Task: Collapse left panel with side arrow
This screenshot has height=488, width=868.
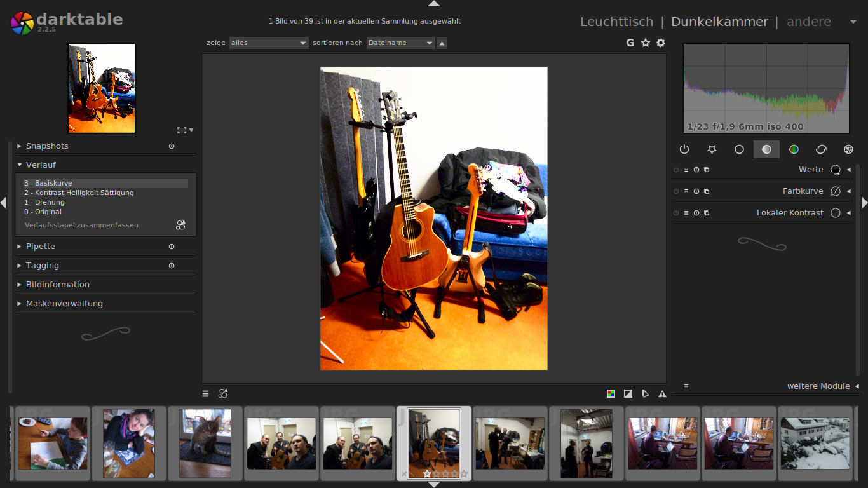Action: (x=3, y=203)
